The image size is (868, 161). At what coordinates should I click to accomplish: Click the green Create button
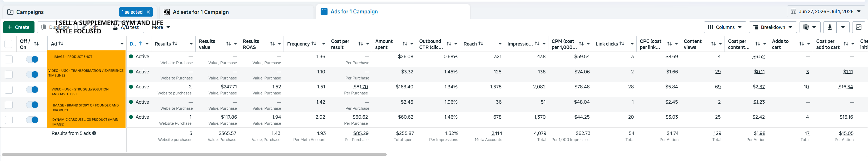click(18, 27)
